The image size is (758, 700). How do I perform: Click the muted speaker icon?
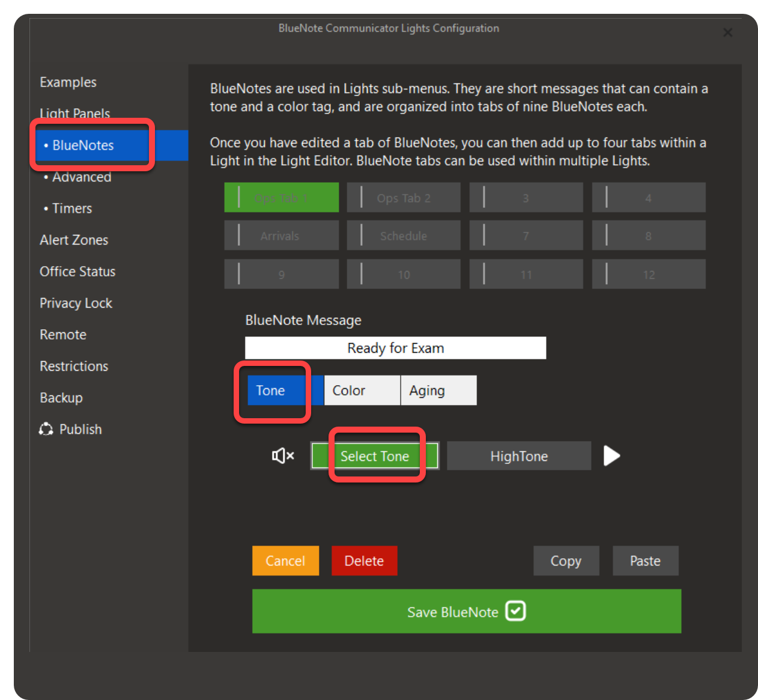point(283,456)
